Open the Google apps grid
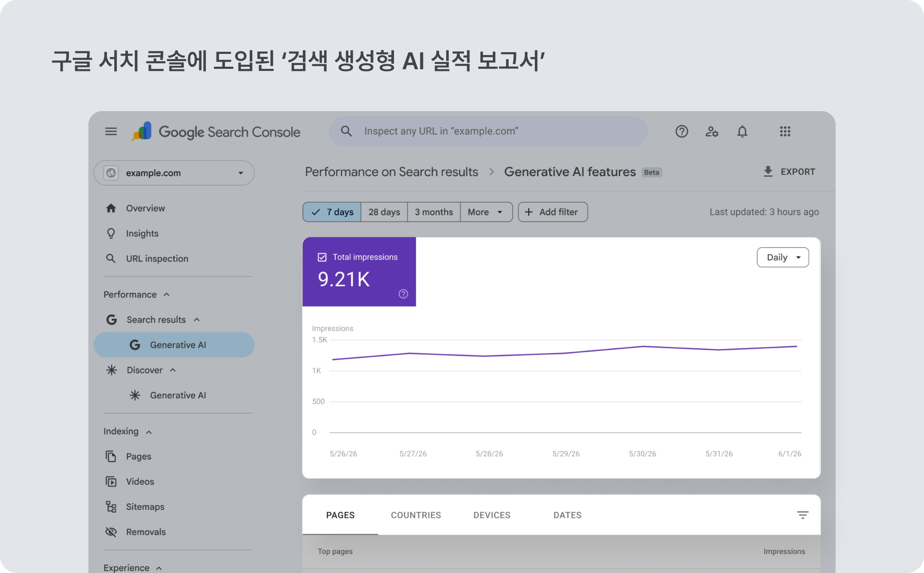The image size is (924, 573). coord(785,131)
